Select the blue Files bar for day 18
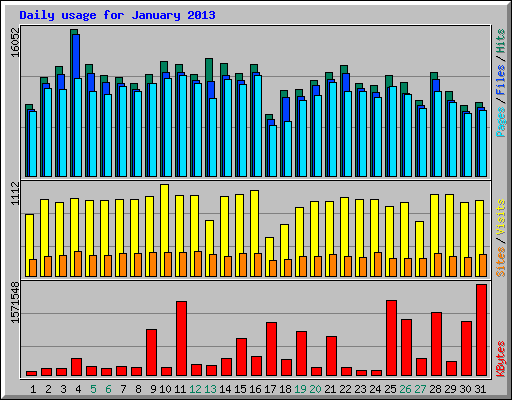Screen dimensions: 512x400 285,109
